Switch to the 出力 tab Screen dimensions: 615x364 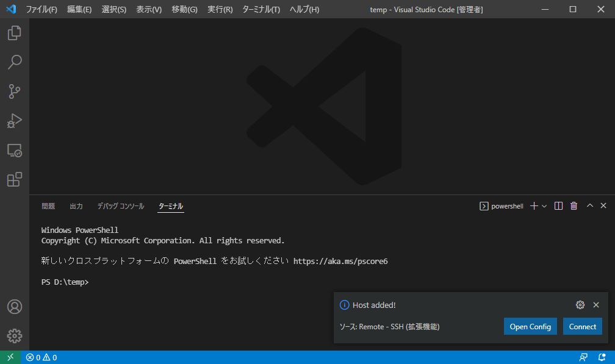(x=76, y=206)
